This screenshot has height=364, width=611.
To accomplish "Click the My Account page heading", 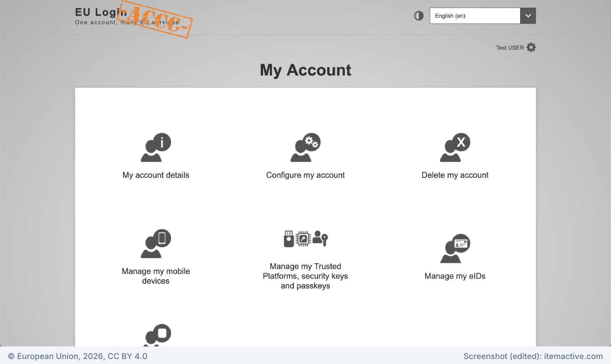I will (305, 70).
